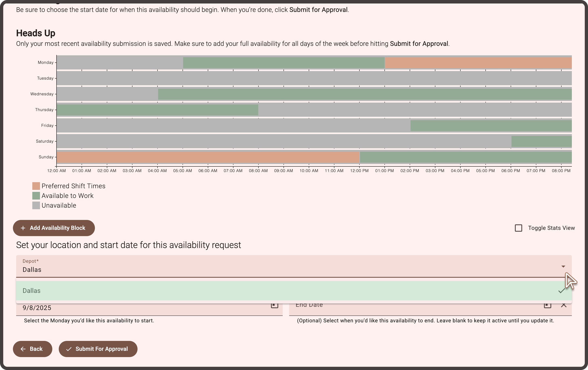Click the Available to Work legend swatch
This screenshot has width=588, height=370.
point(36,196)
